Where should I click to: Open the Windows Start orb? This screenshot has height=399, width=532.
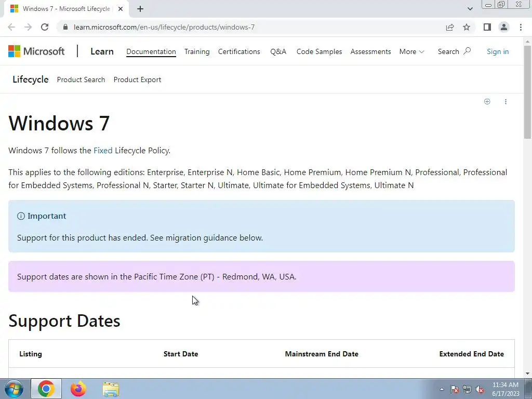pyautogui.click(x=14, y=389)
